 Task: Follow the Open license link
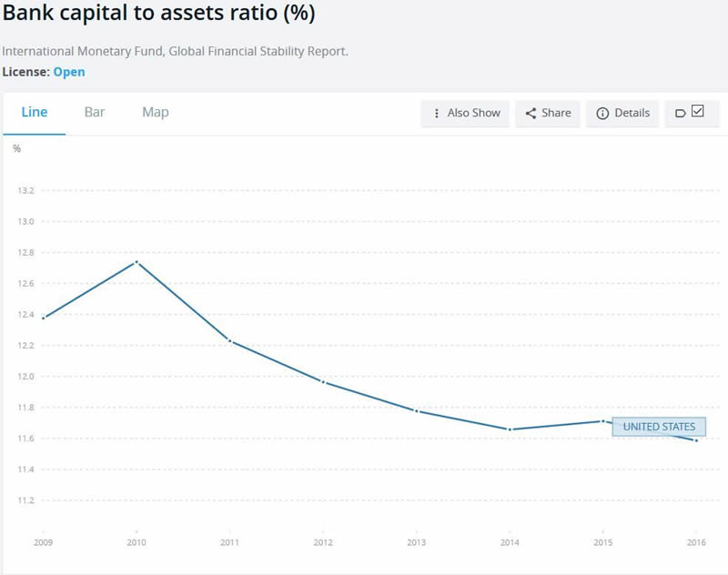69,72
